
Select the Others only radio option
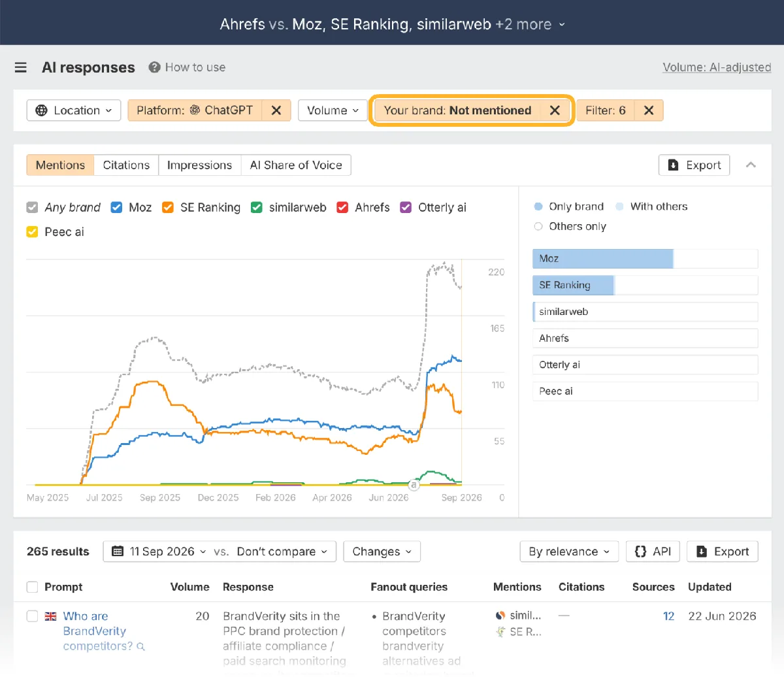(538, 227)
